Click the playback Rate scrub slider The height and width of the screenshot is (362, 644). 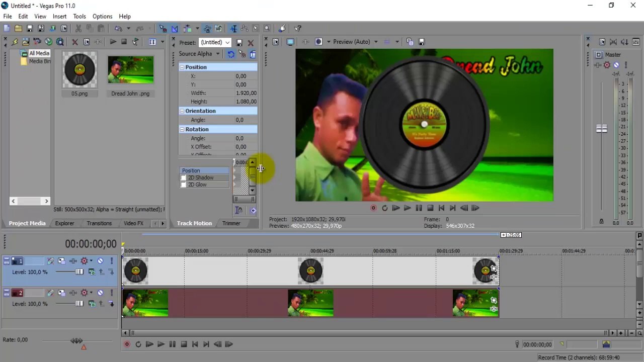tap(76, 341)
